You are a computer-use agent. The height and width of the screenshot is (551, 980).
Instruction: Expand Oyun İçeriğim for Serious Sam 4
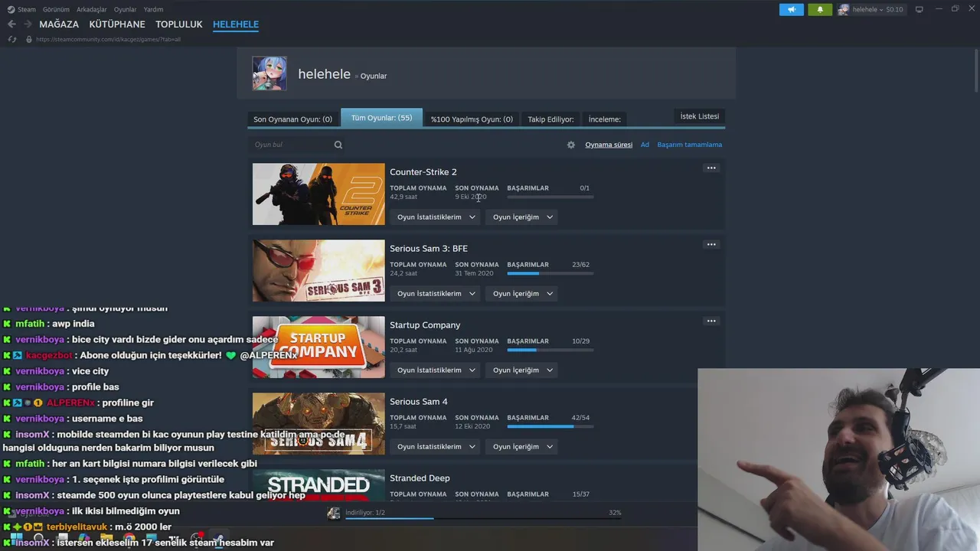[522, 447]
